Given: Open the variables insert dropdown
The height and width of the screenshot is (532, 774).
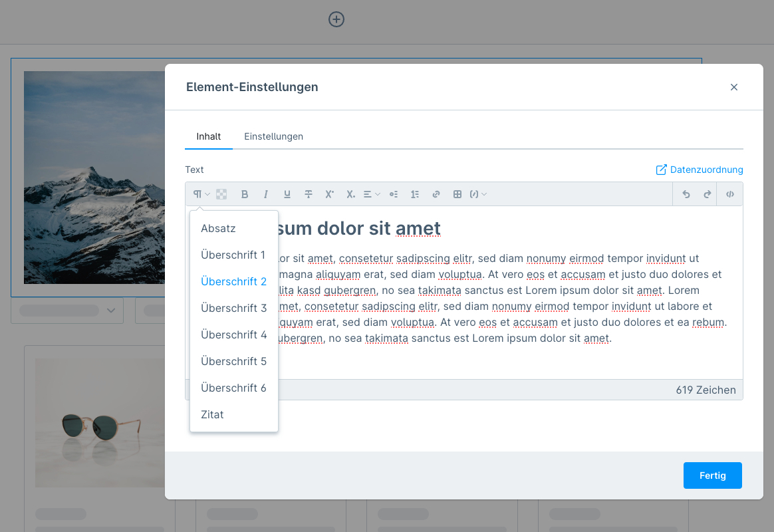Looking at the screenshot, I should (x=478, y=194).
